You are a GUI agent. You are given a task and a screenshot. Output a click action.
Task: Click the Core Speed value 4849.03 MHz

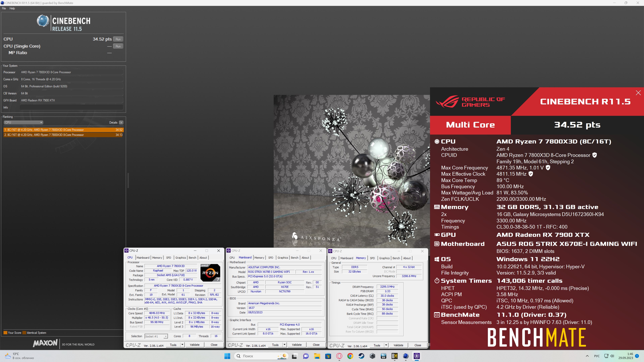pyautogui.click(x=157, y=313)
